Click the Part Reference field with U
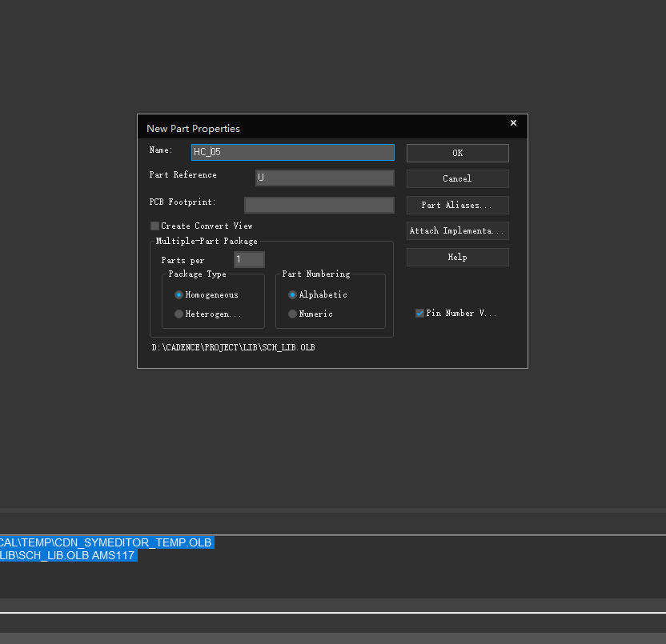Viewport: 666px width, 644px height. click(x=324, y=178)
